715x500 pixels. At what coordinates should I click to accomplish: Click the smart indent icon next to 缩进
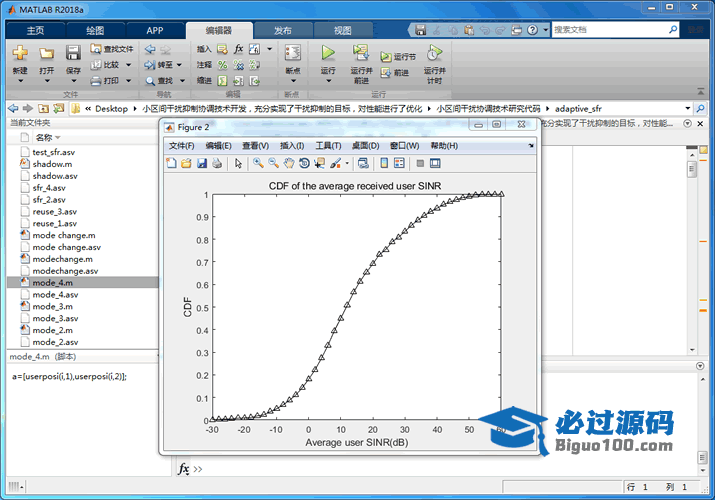pyautogui.click(x=222, y=81)
